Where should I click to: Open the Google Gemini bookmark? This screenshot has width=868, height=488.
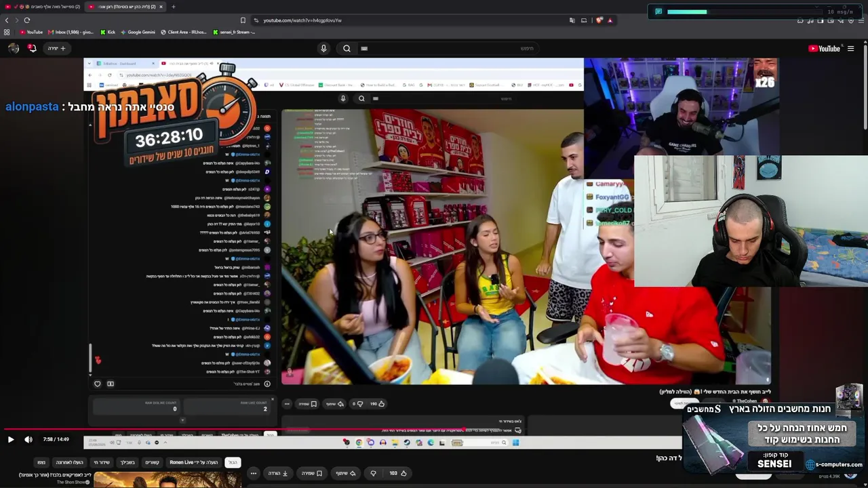point(138,32)
